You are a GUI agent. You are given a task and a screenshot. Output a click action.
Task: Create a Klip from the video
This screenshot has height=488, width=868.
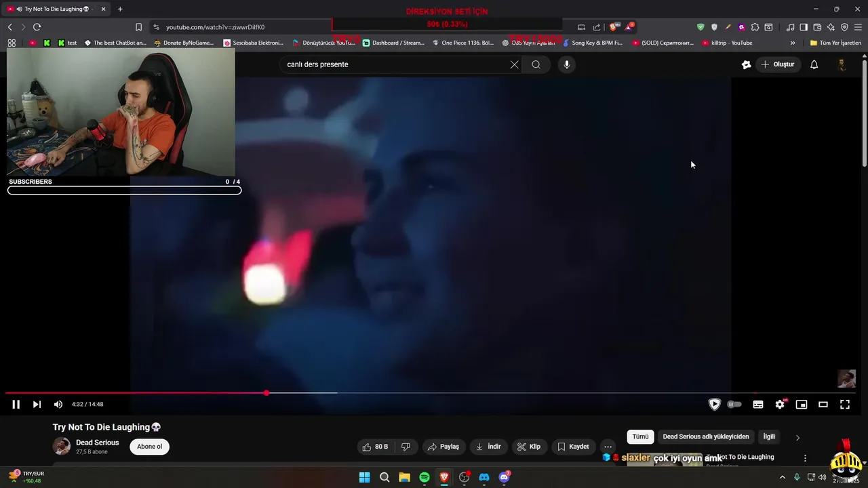click(528, 447)
